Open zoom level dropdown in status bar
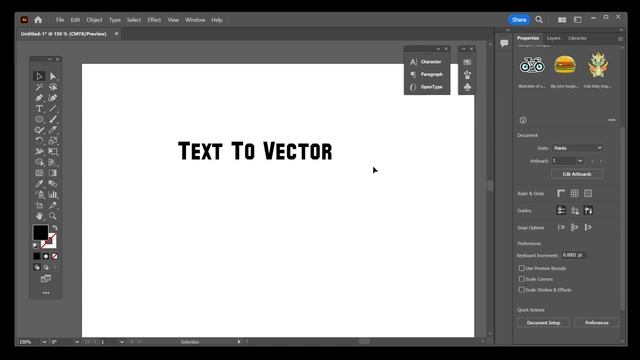 pyautogui.click(x=44, y=342)
